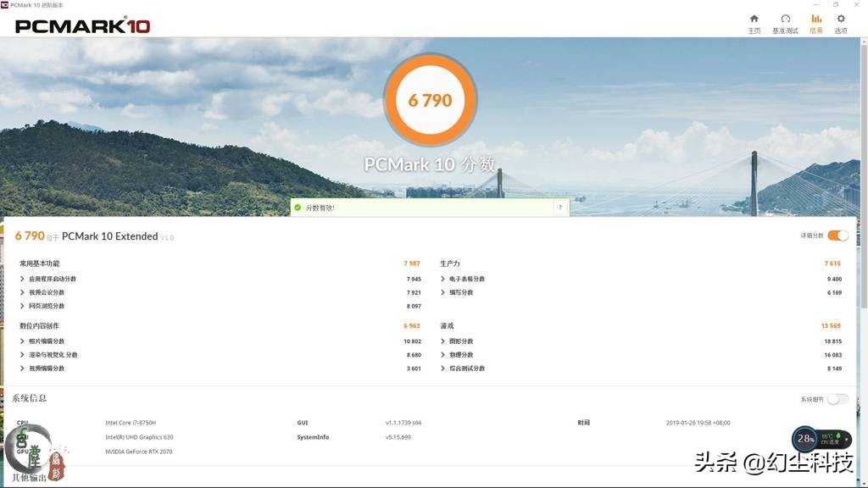
Task: Click the orange 6 790 score circle
Action: [x=430, y=100]
